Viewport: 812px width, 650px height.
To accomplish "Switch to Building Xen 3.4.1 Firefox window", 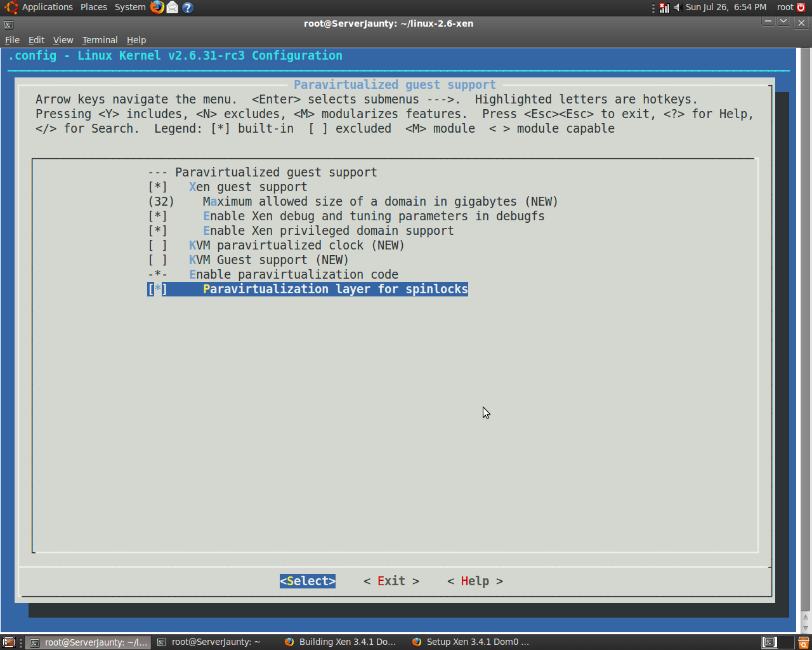I will 341,642.
